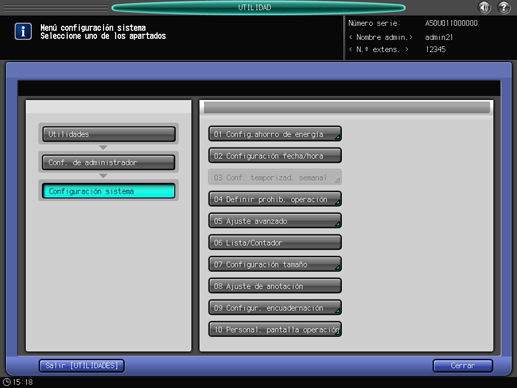Click serial number A50U011000000

tap(451, 23)
